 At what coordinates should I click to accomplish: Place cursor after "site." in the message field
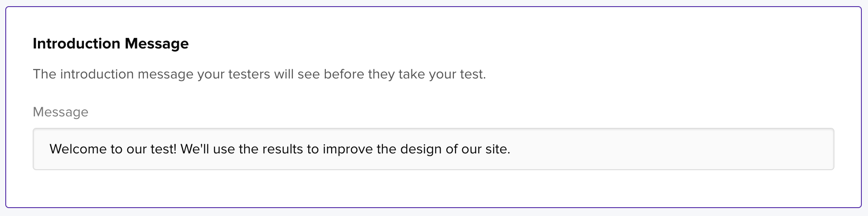click(511, 149)
